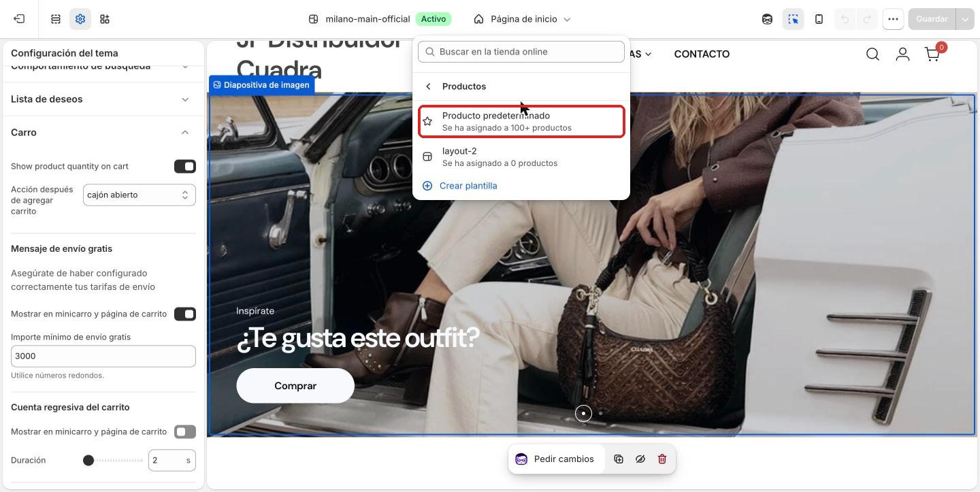Open the Página de inicio template dropdown

522,19
